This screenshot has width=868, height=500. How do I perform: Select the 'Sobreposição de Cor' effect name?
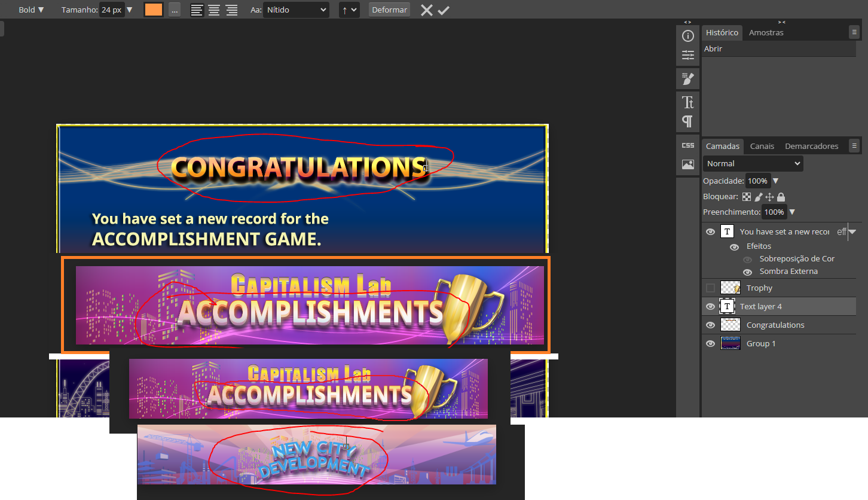tap(797, 259)
